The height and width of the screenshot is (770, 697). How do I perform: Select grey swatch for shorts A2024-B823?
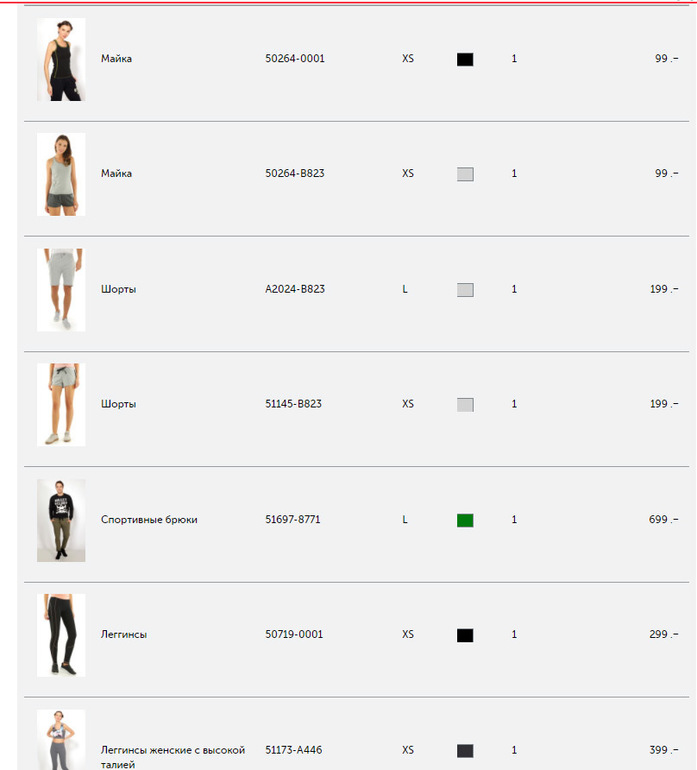coord(465,290)
